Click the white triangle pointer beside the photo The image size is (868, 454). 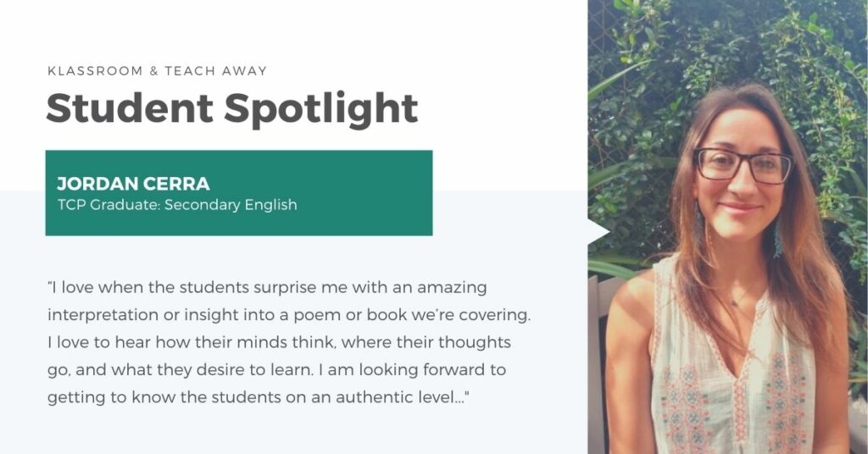point(598,231)
